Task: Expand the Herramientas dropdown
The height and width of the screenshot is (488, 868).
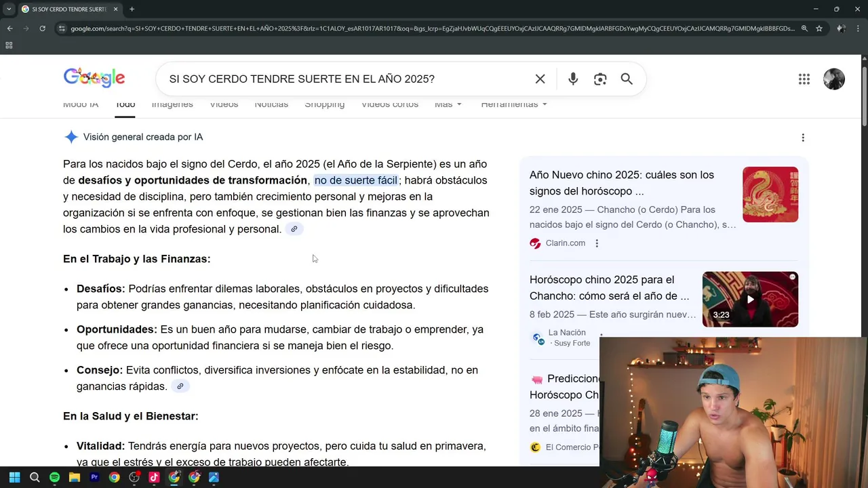Action: pyautogui.click(x=513, y=104)
